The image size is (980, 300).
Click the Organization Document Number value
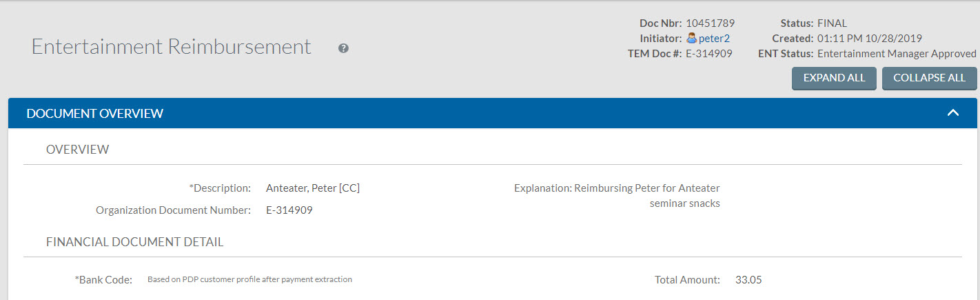(289, 210)
